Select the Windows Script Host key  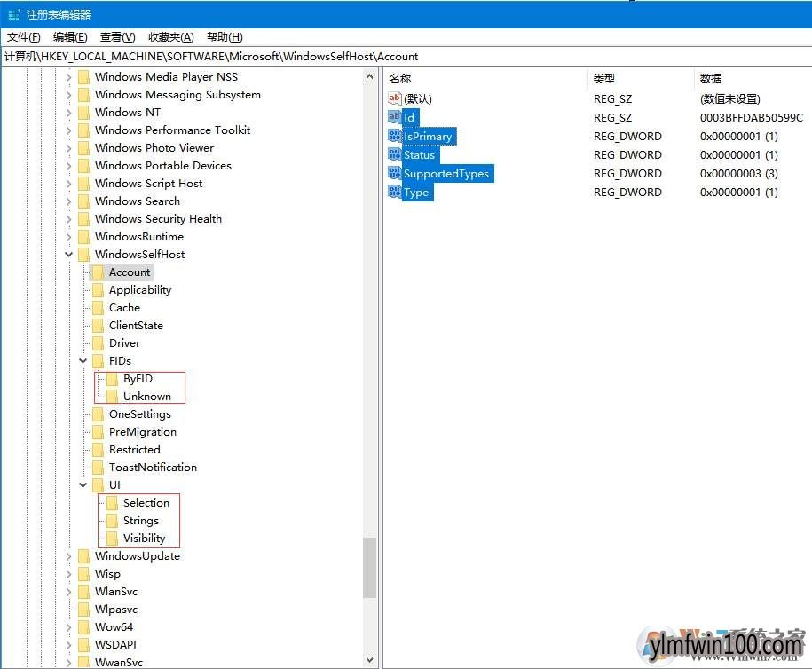coord(148,184)
